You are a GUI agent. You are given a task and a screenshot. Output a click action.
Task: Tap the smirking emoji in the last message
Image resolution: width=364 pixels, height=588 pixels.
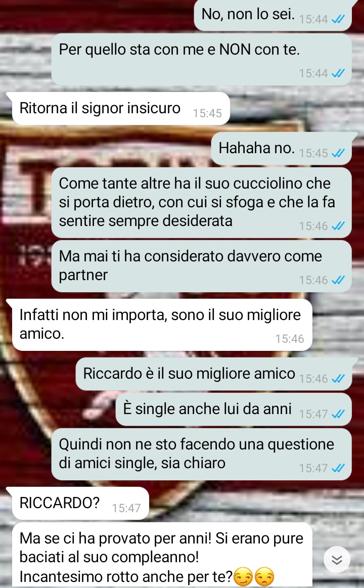pos(243,577)
